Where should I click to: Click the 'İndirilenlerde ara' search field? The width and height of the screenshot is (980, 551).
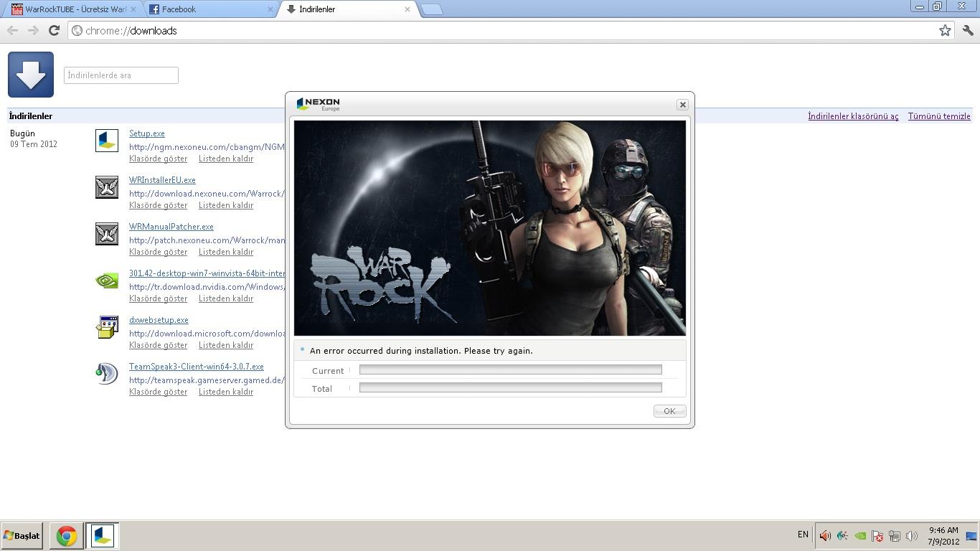121,75
